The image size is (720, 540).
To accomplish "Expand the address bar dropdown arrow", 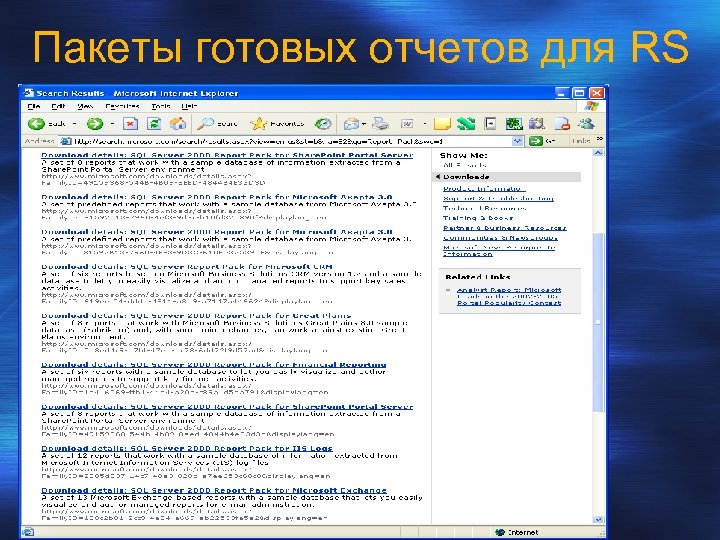I will [x=518, y=141].
